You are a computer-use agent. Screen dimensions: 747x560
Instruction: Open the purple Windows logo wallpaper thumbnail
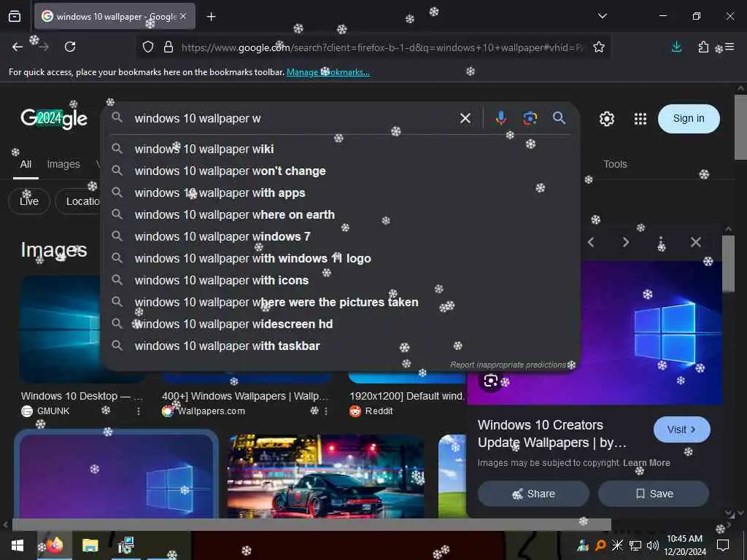[116, 477]
